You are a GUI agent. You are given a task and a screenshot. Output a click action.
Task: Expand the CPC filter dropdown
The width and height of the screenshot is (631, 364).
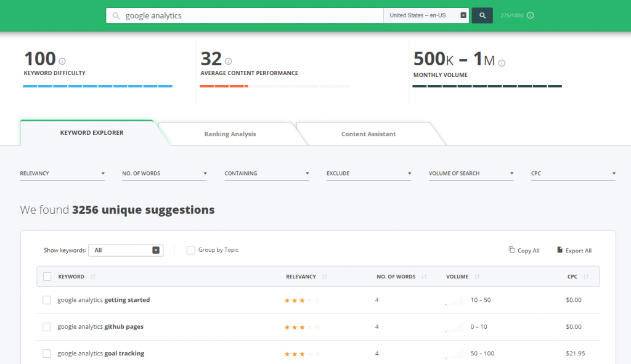574,173
